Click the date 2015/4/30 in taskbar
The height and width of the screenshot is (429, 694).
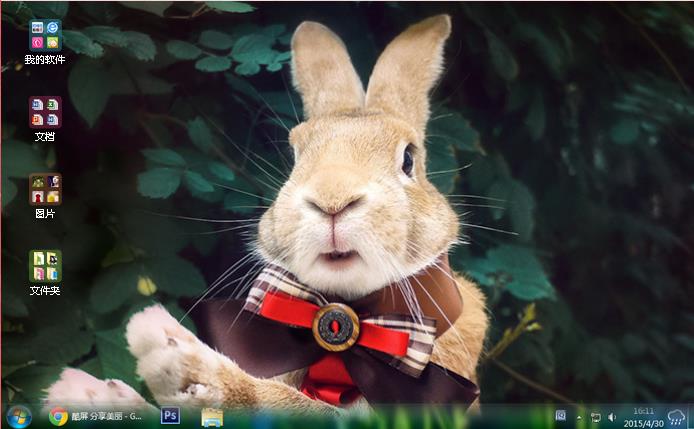point(643,422)
